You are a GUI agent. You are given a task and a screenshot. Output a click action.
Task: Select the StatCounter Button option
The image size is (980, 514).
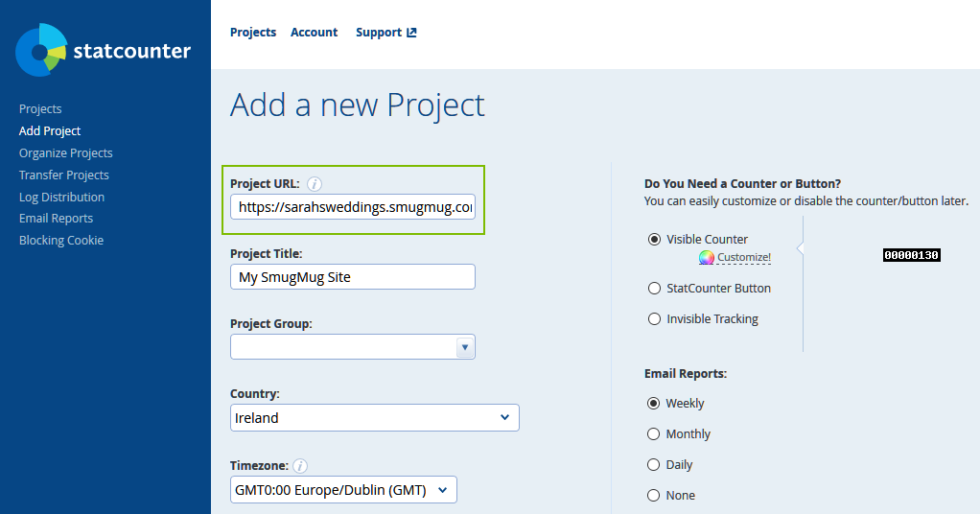point(654,289)
